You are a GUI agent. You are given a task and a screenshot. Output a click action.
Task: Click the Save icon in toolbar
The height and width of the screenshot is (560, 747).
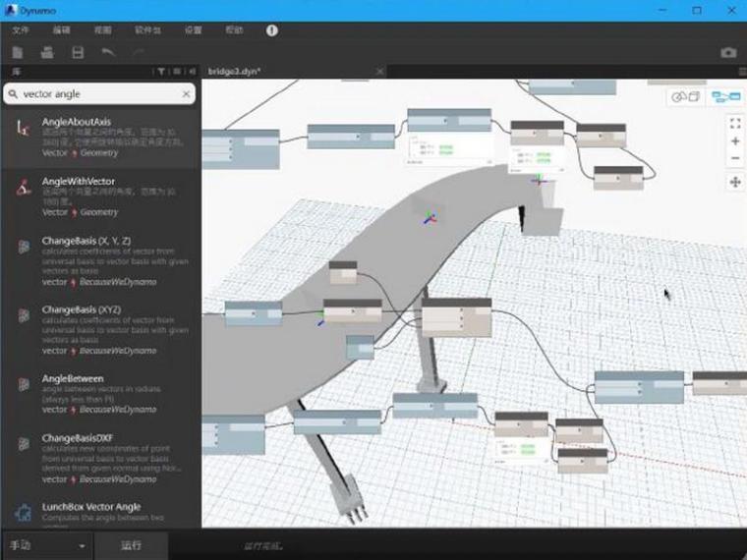78,52
